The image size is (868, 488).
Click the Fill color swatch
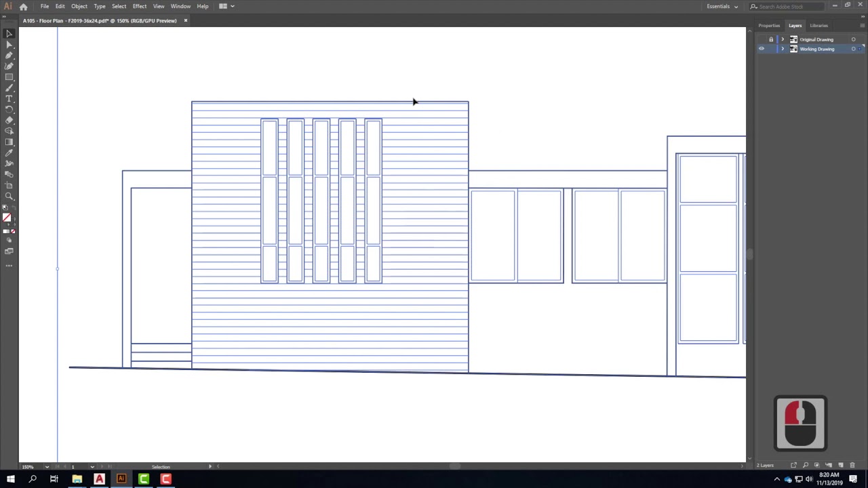[x=7, y=218]
